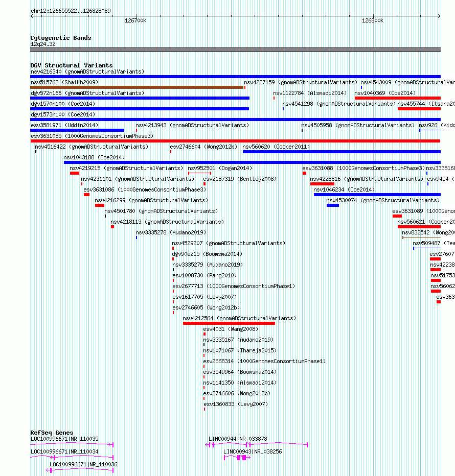Open the nsv4501780 gnomAD variant label
455x476 pixels.
(x=161, y=211)
